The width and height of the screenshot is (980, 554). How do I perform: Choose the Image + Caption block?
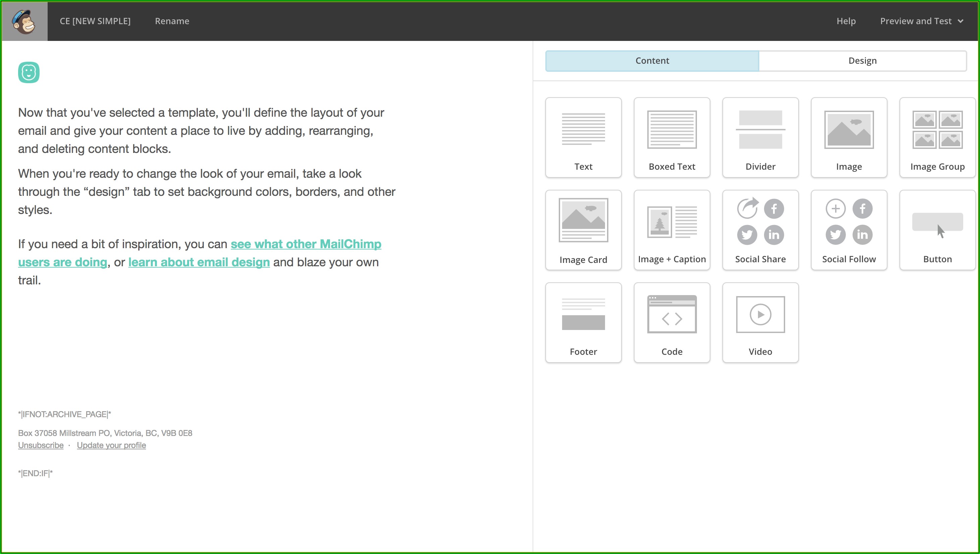pyautogui.click(x=672, y=230)
